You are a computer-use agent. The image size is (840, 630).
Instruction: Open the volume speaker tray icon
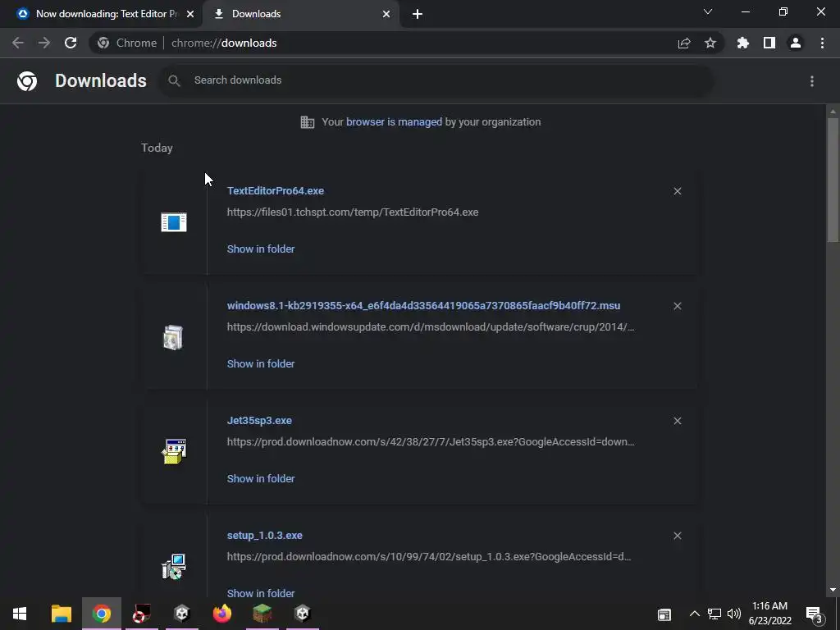[734, 614]
